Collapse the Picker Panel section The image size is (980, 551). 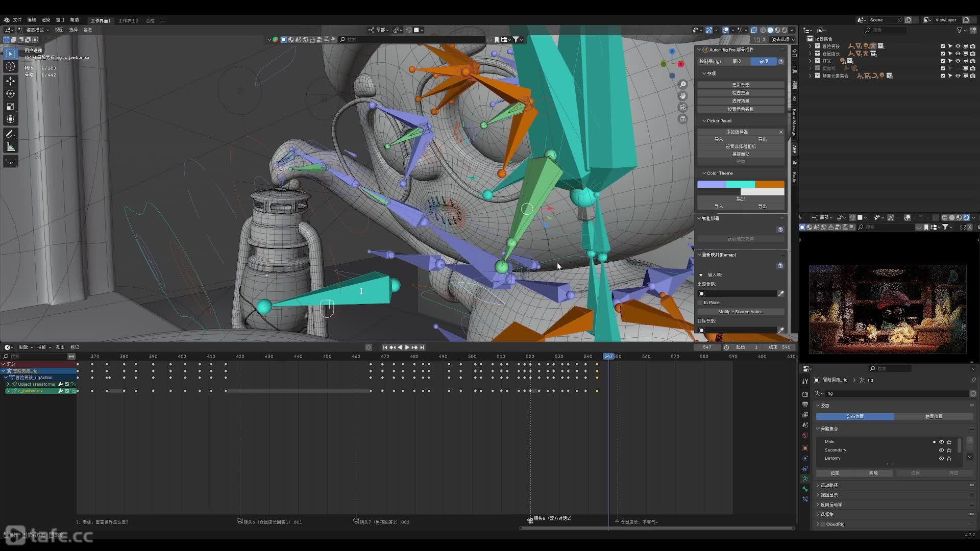[704, 121]
